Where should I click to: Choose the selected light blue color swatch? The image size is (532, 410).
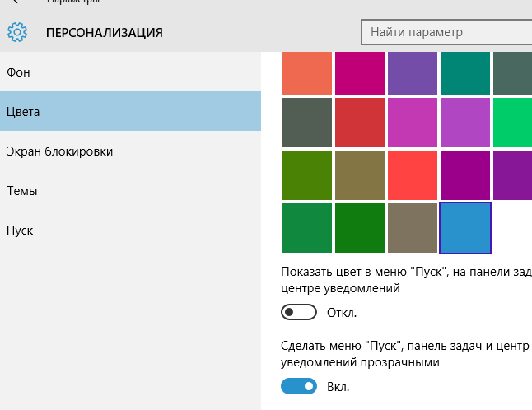[x=465, y=227]
